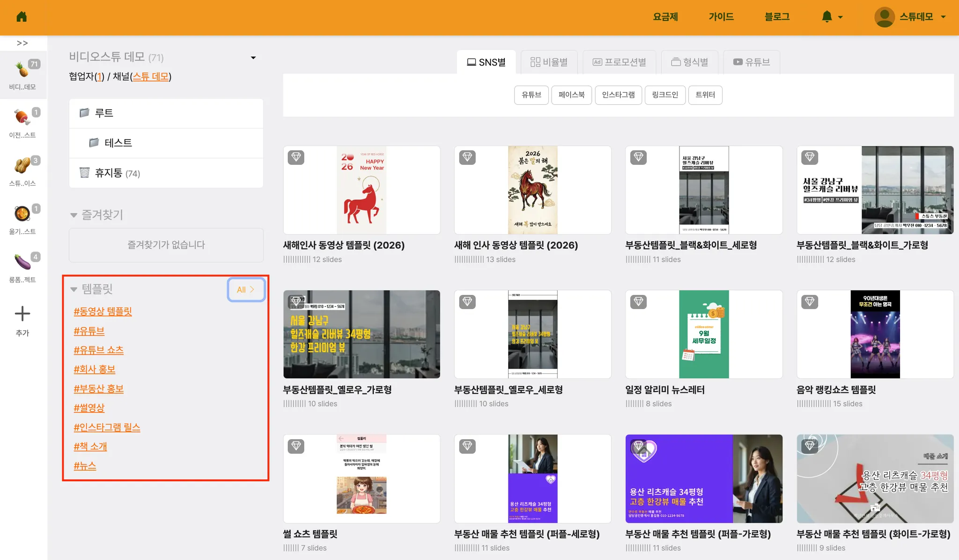Click the plus icon to add workspace

point(22,313)
